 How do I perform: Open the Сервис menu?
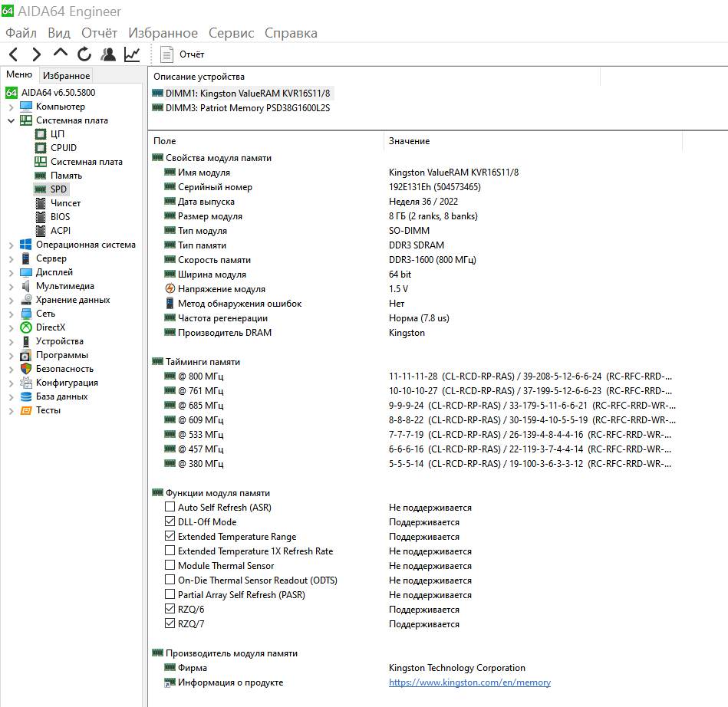click(231, 33)
